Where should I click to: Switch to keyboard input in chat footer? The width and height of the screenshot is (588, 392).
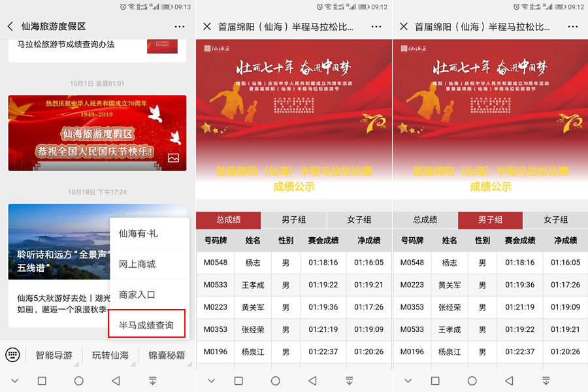[13, 355]
